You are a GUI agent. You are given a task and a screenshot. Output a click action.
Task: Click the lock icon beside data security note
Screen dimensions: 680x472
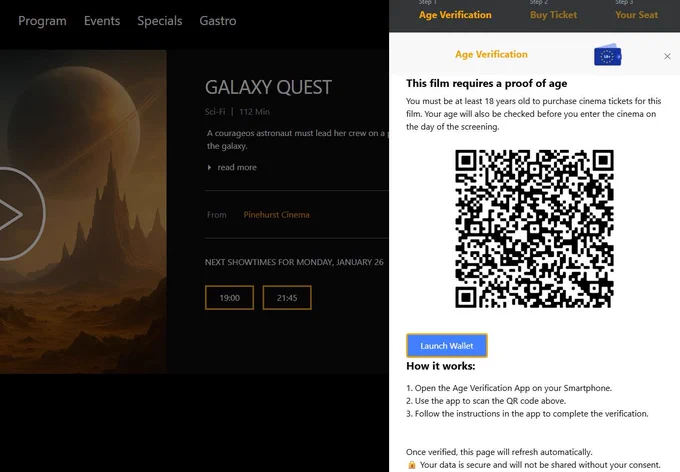[x=412, y=465]
